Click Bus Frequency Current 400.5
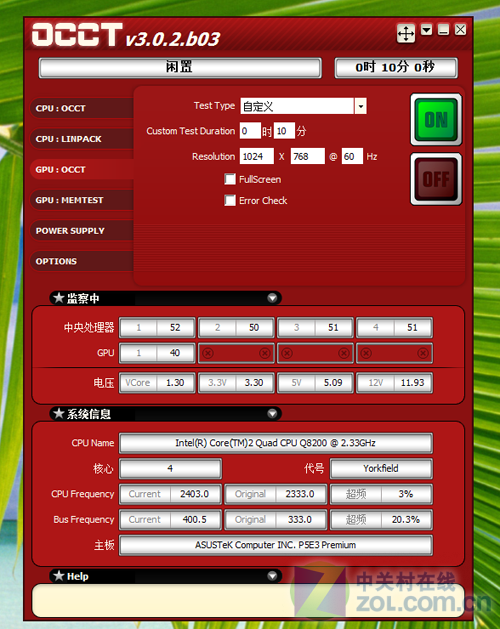 [x=195, y=519]
